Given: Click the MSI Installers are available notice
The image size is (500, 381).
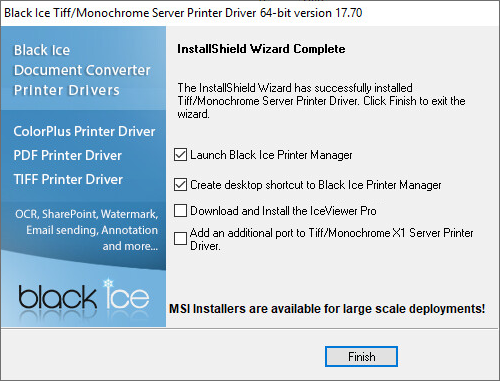Looking at the screenshot, I should (x=327, y=309).
